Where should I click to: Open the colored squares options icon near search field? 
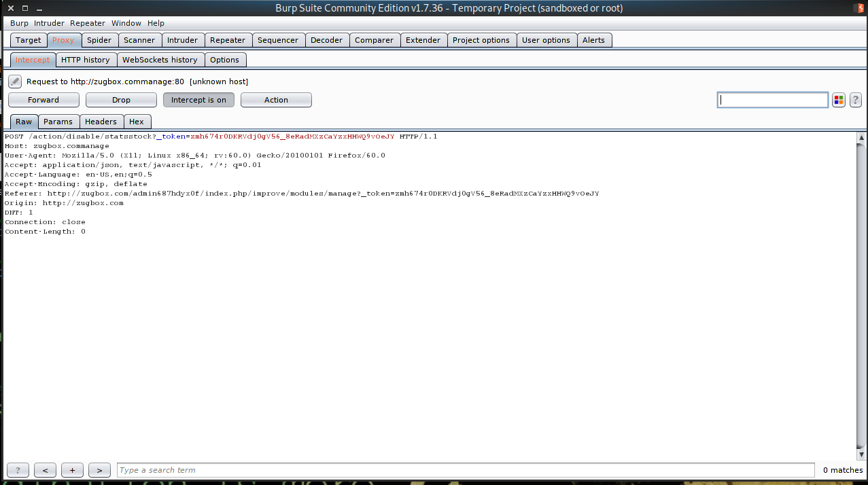click(838, 99)
